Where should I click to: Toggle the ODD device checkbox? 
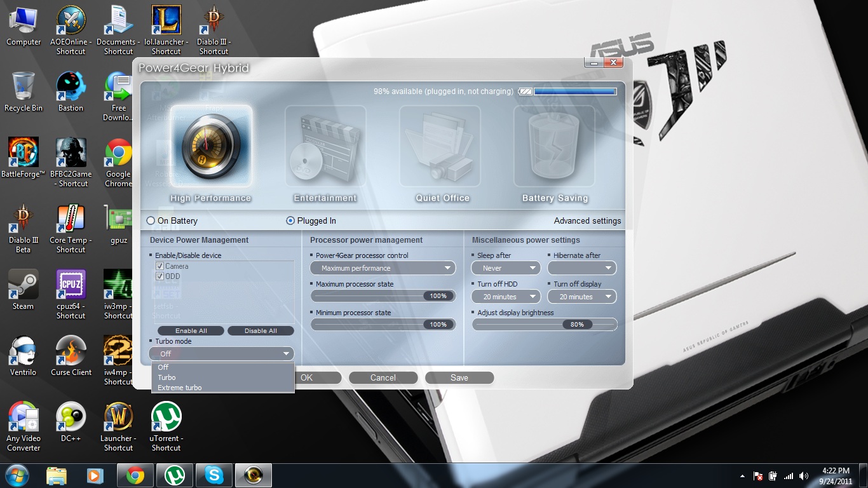click(x=160, y=276)
